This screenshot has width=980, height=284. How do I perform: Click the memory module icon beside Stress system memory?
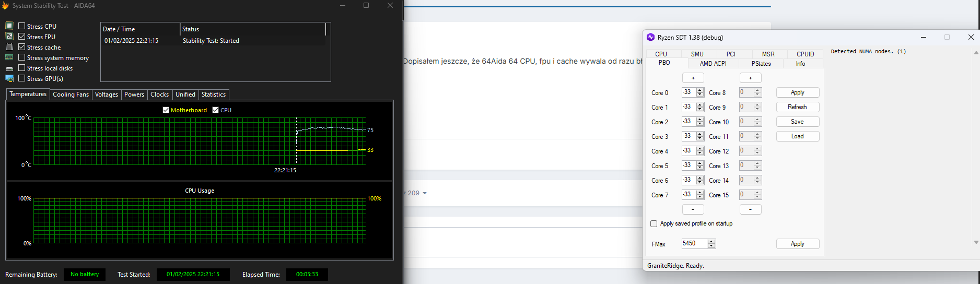pyautogui.click(x=9, y=57)
